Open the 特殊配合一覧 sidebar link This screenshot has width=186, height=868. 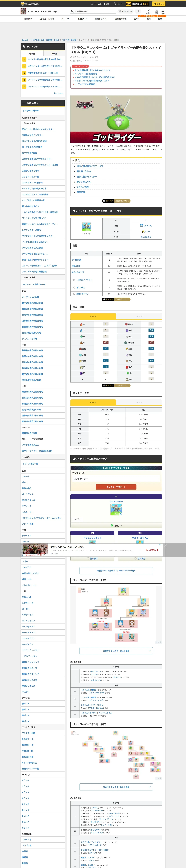[28, 745]
